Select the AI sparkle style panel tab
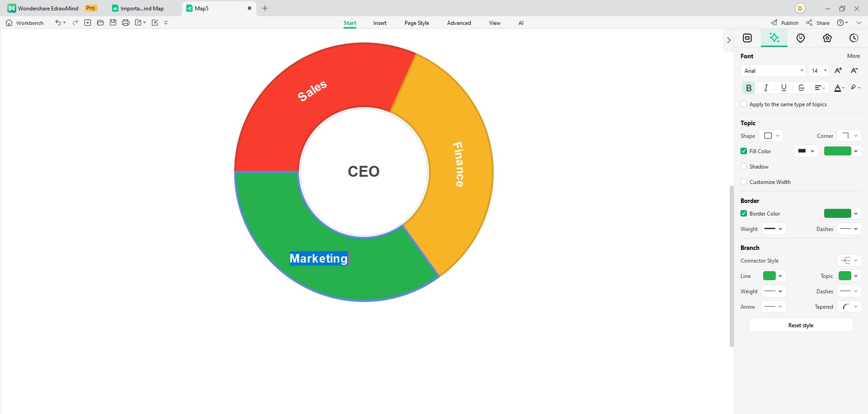Screen dimensions: 868x414 (x=774, y=38)
